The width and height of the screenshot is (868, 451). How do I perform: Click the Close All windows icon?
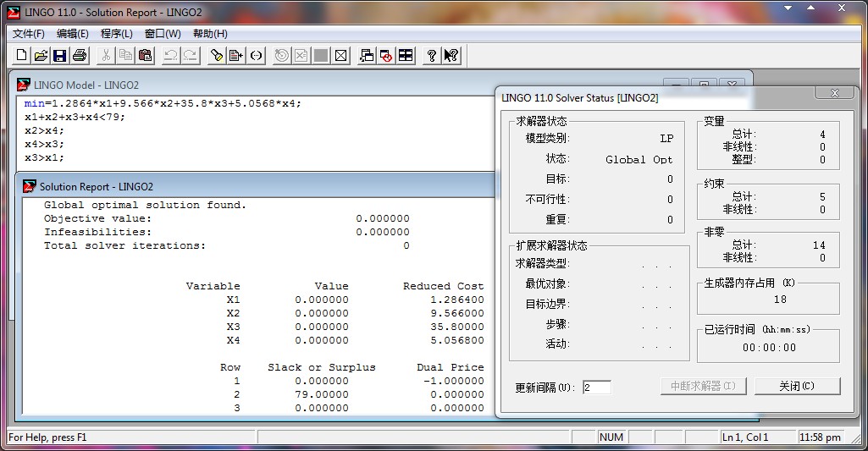click(x=386, y=55)
